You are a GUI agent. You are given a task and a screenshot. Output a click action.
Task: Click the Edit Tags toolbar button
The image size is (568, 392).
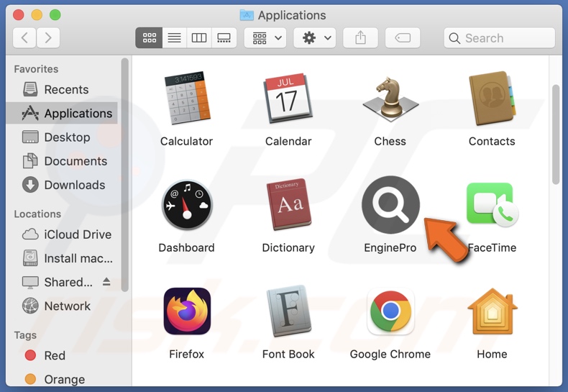click(403, 37)
